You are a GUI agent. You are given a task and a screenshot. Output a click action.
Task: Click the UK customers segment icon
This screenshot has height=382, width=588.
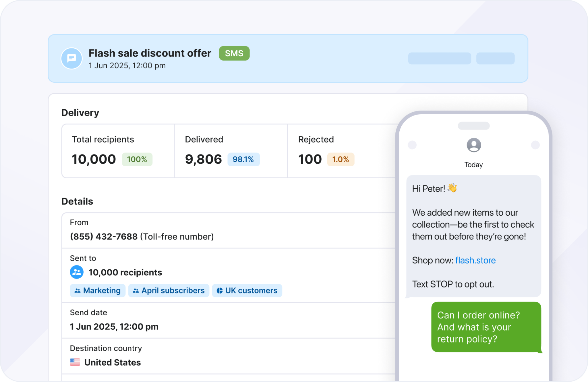220,290
